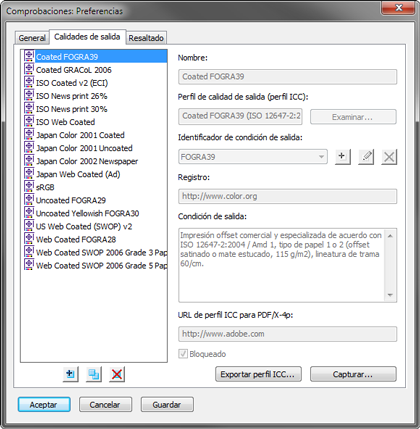Click the Exportar perfil ICC button
The image size is (420, 429).
pos(258,374)
